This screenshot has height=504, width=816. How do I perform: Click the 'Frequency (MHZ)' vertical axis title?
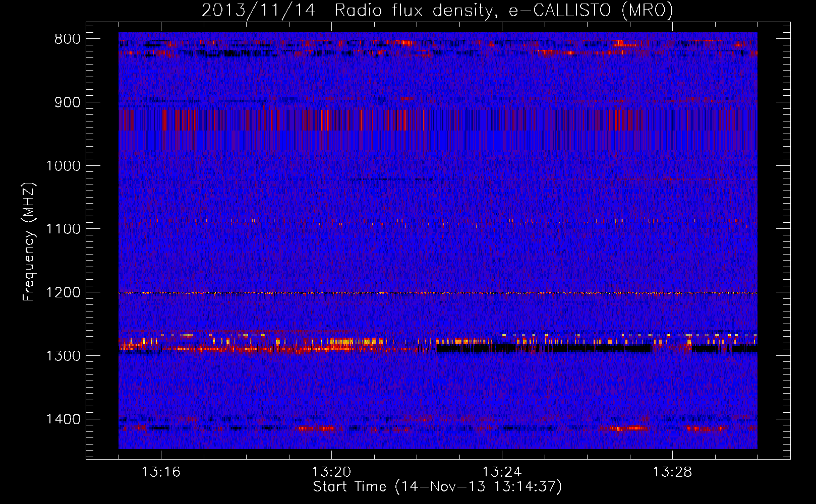pyautogui.click(x=29, y=241)
